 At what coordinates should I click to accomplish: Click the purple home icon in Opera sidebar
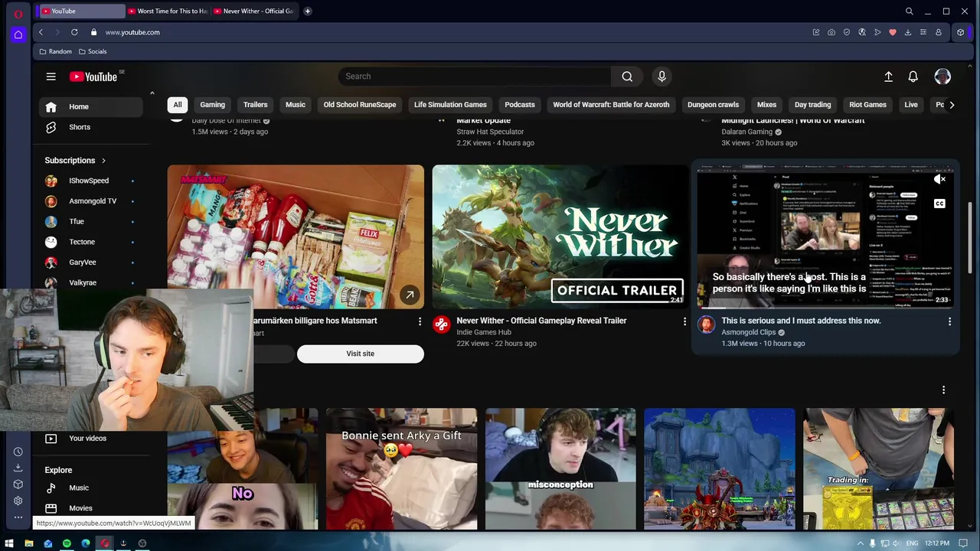(18, 34)
